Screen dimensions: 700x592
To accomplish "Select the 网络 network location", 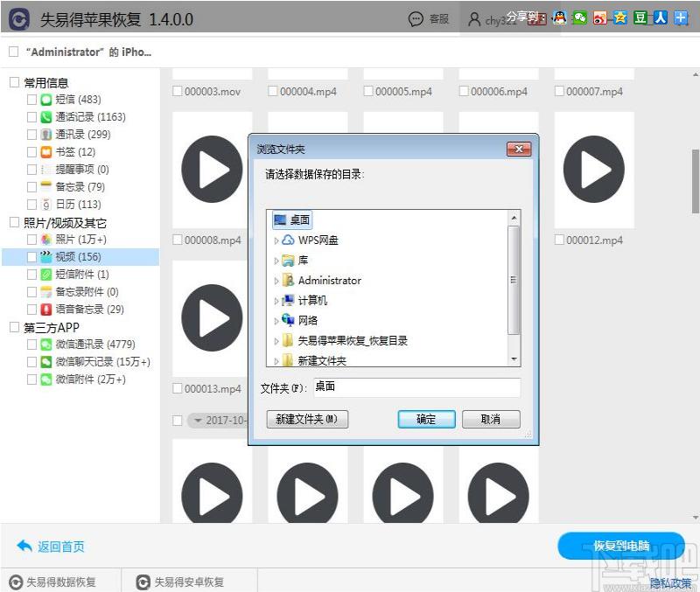I will [308, 320].
